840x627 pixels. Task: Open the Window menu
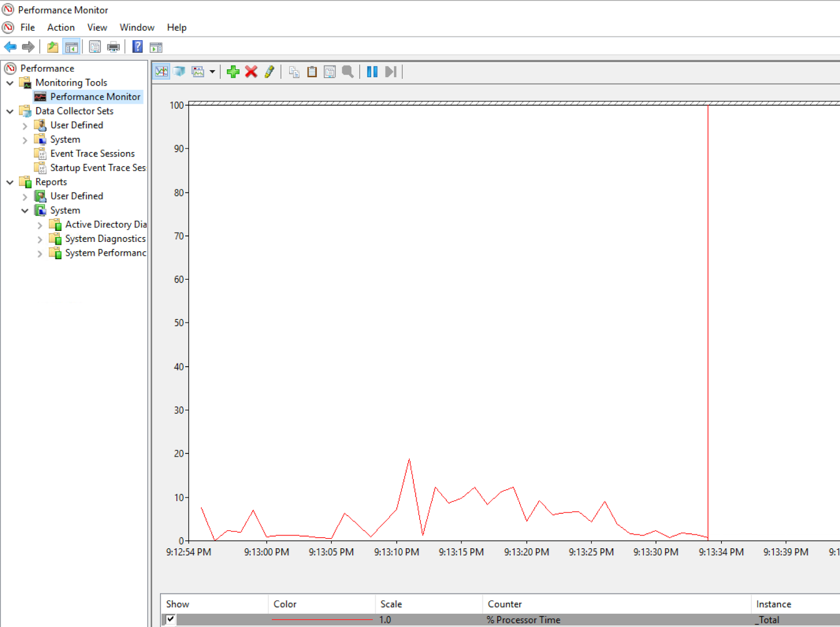pyautogui.click(x=137, y=27)
